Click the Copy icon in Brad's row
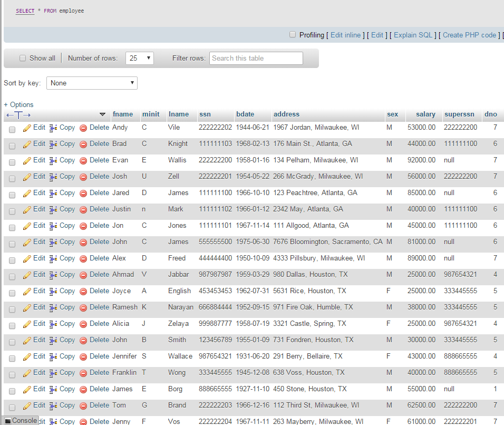 pyautogui.click(x=53, y=144)
